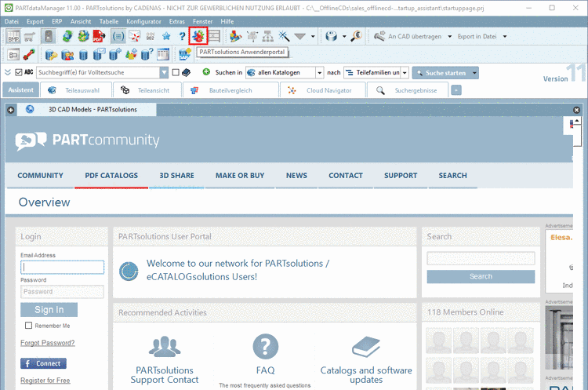This screenshot has height=390, width=588.
Task: Click the plus icon left of 3D CAD Models tab
Action: pyautogui.click(x=11, y=110)
